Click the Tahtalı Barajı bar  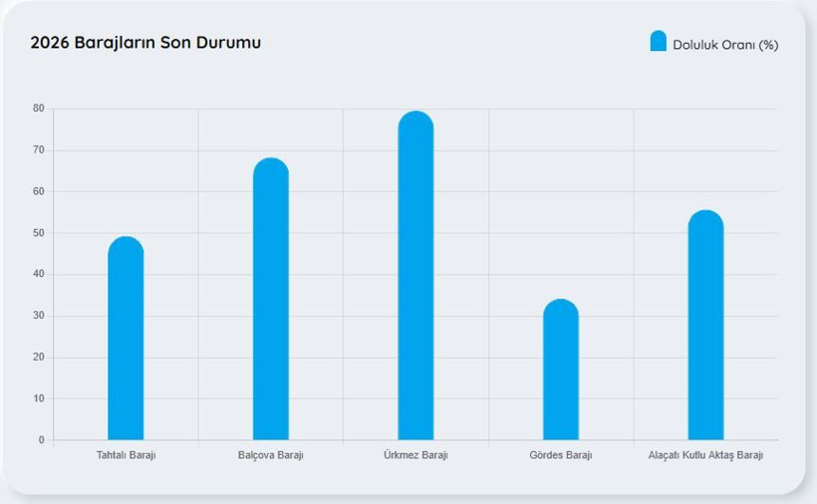126,338
